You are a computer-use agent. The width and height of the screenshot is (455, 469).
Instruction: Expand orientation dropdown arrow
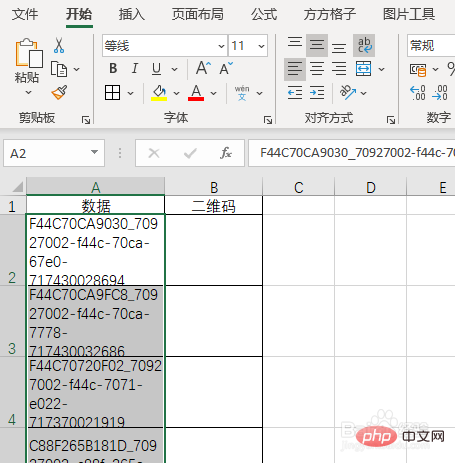point(364,93)
